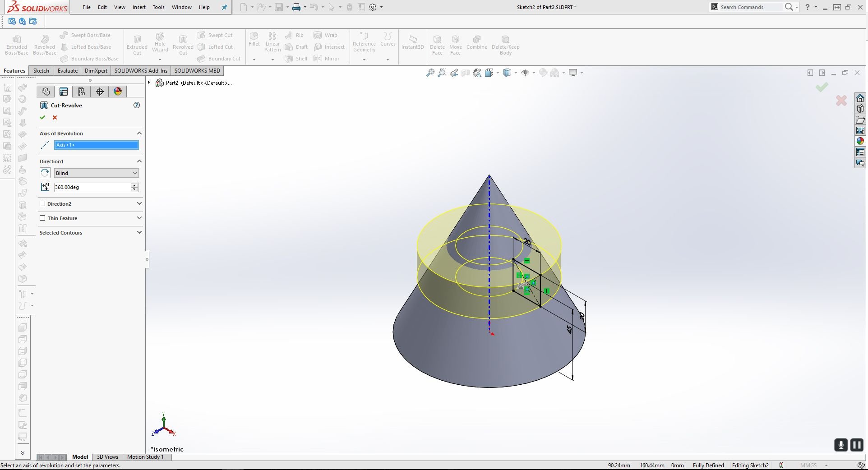
Task: Click the green OK checkmark in Cut-Revolve panel
Action: click(x=42, y=118)
